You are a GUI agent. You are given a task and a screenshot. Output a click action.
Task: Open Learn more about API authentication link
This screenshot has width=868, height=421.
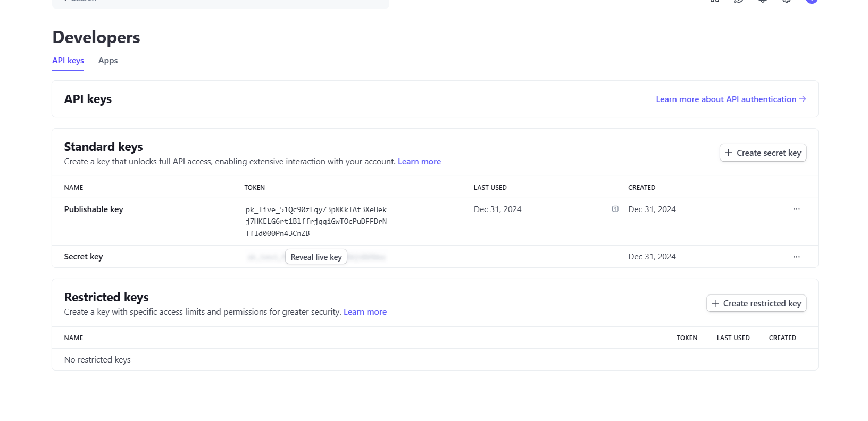[x=730, y=99]
